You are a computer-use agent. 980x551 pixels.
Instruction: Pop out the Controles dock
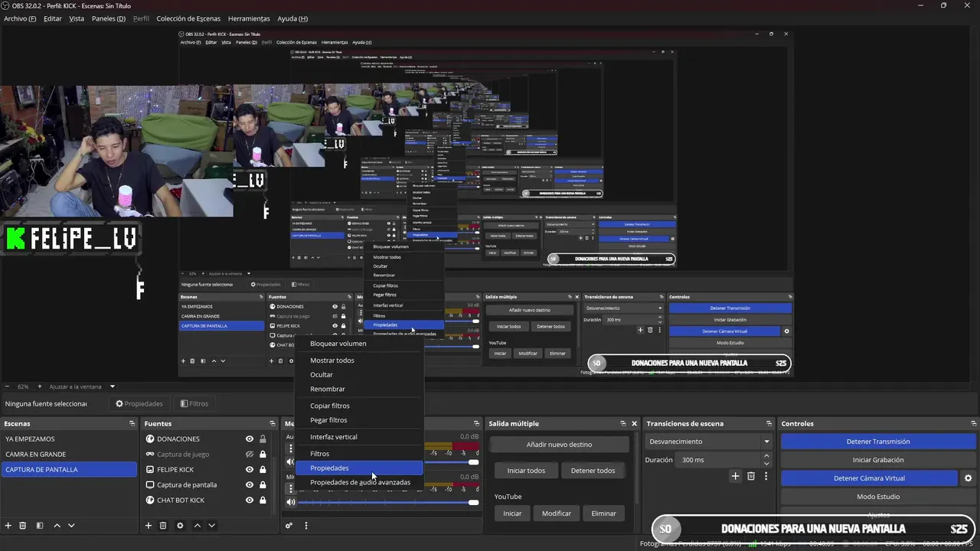[974, 423]
